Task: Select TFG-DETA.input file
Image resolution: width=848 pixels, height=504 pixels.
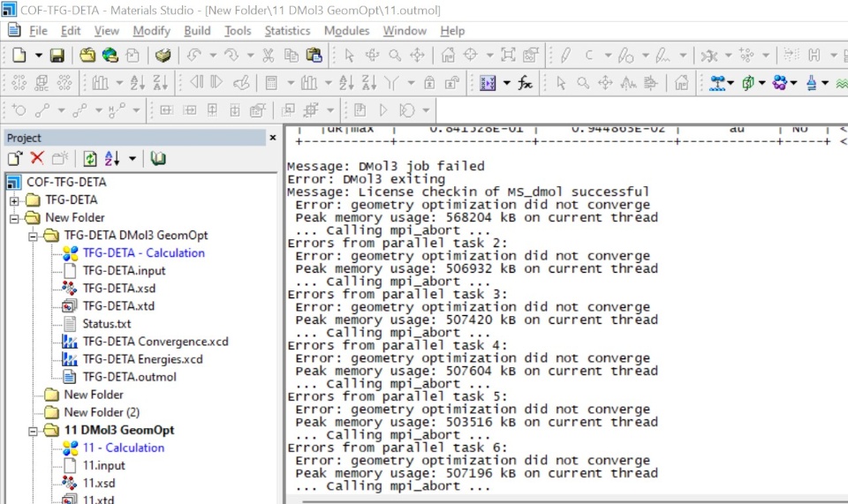Action: pos(124,271)
